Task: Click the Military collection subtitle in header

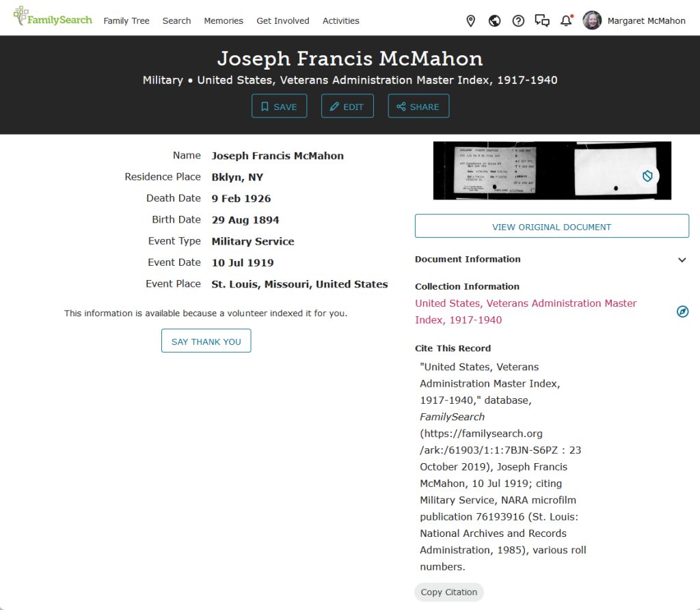Action: [x=350, y=81]
